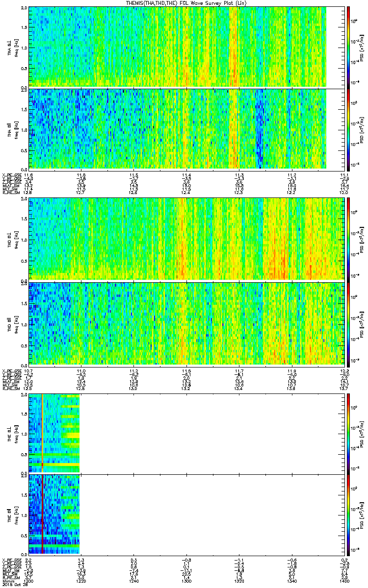Select the THA B-perpendicular spectrogram panel

point(187,47)
